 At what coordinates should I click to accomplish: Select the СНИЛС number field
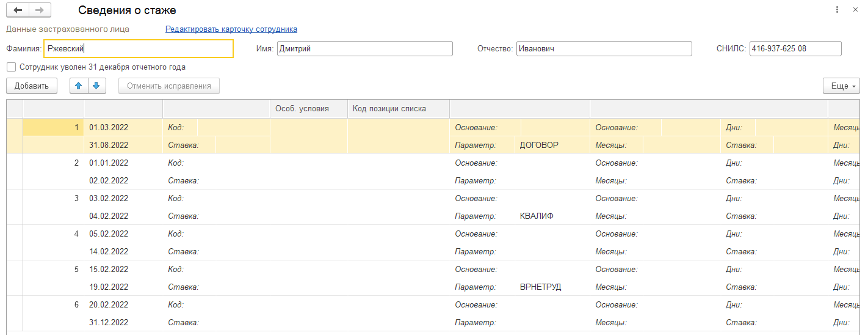coord(795,49)
